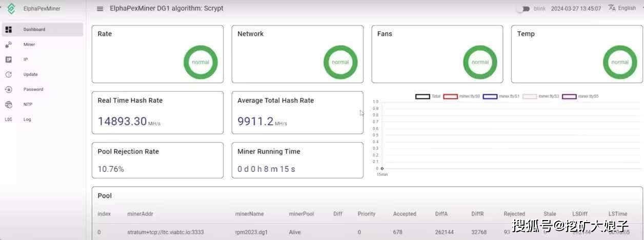Toggle Total series in chart legend
644x240 pixels.
click(422, 96)
